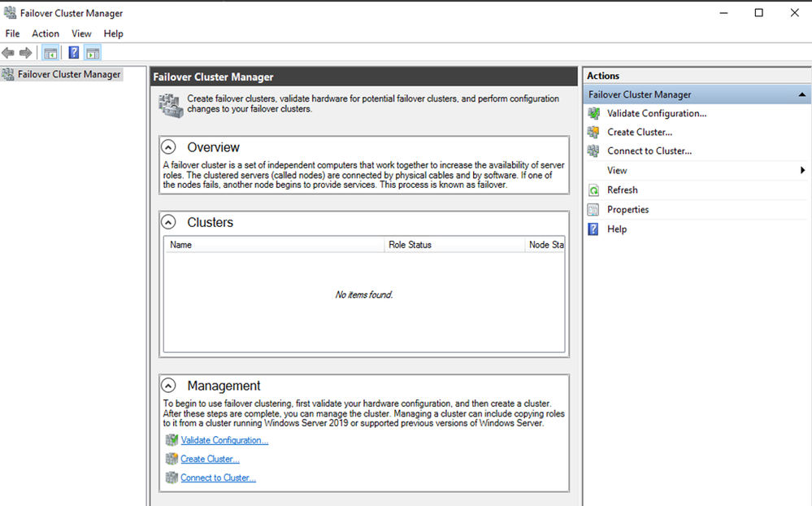
Task: Click the Validate Configuration link under Management
Action: pos(224,440)
